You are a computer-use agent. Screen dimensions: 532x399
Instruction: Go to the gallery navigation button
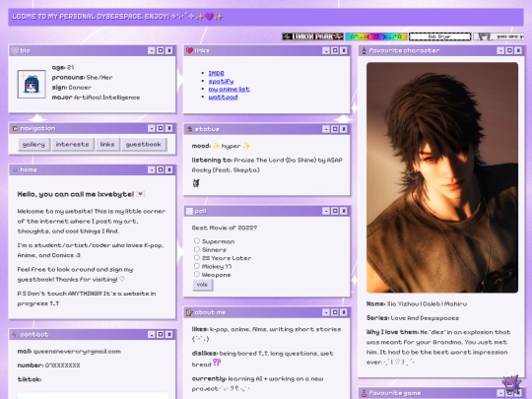33,144
